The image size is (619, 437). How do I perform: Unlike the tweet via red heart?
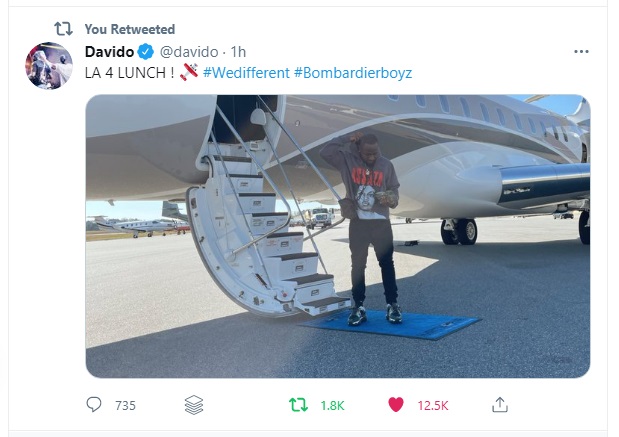[x=396, y=404]
